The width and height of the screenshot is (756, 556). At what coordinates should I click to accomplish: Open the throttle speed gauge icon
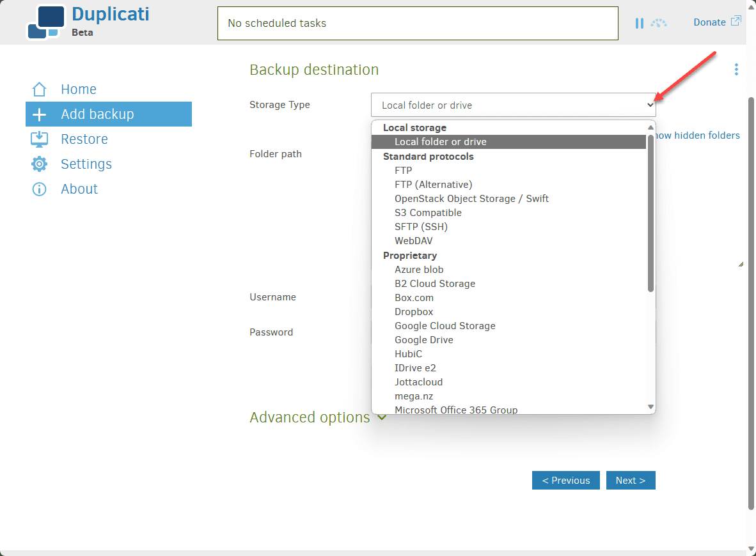point(659,22)
